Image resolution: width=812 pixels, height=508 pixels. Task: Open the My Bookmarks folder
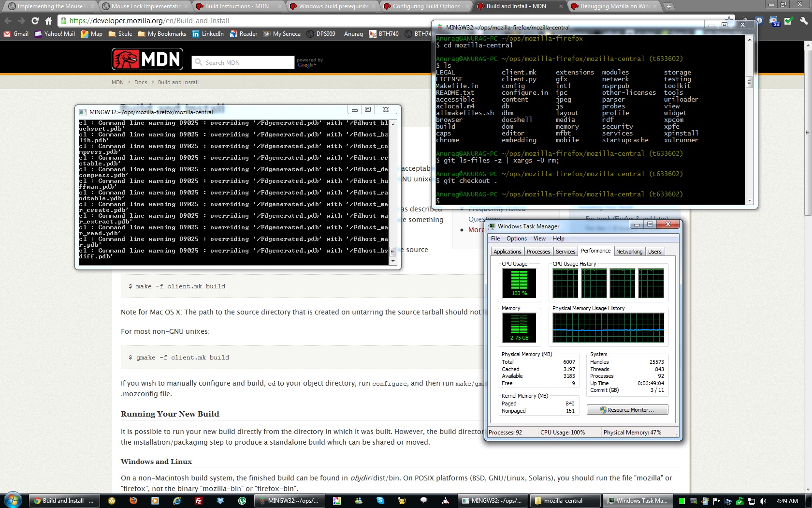click(162, 34)
